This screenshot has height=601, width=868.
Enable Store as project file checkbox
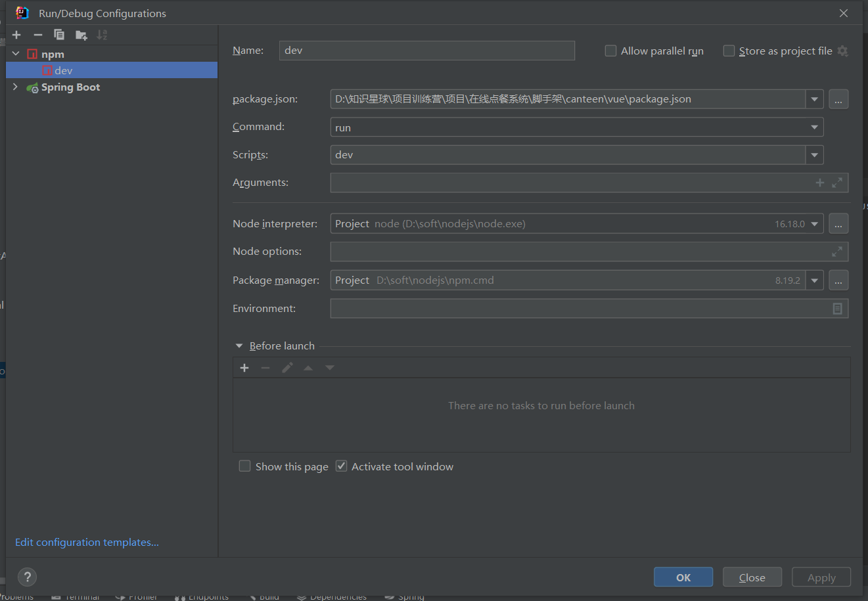729,51
